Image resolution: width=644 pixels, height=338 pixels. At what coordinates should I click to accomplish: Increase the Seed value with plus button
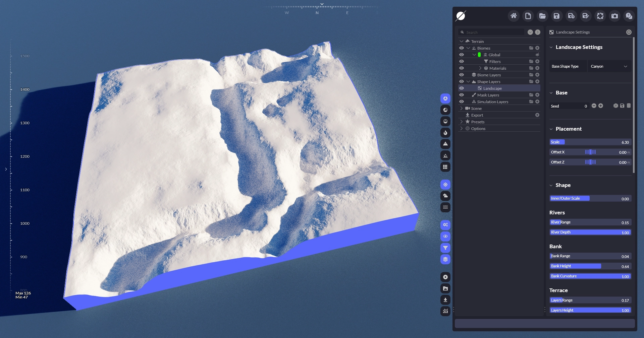click(x=601, y=106)
